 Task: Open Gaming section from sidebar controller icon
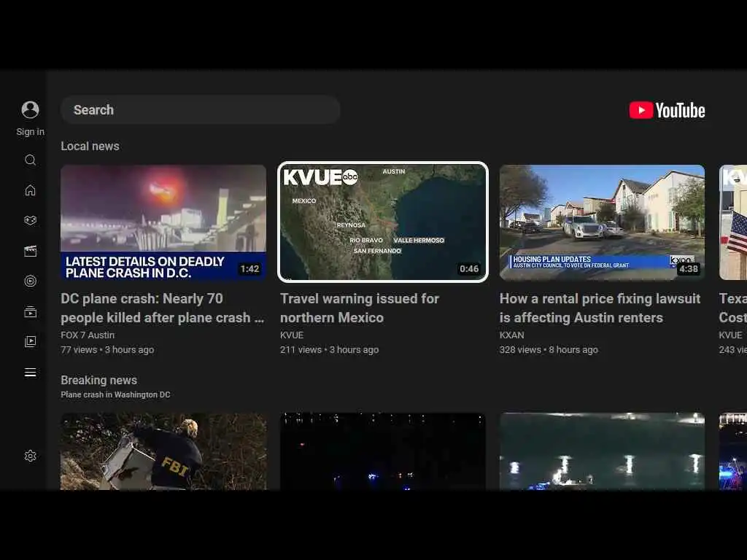(30, 220)
